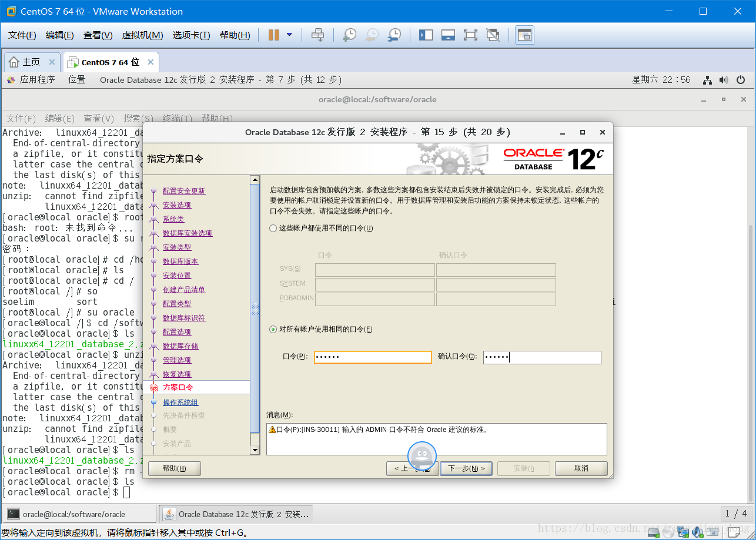Go to 安装位置 step
756x540 pixels.
177,276
